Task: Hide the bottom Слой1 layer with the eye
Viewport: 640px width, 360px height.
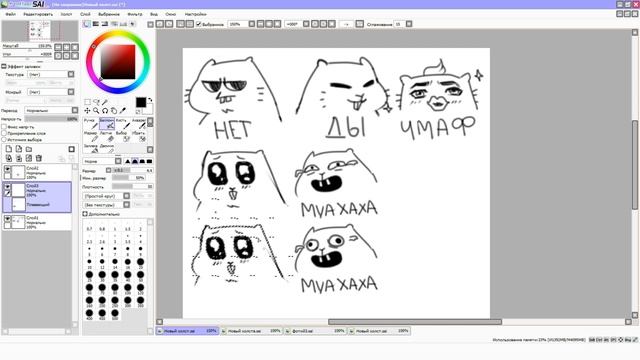Action: (x=7, y=219)
